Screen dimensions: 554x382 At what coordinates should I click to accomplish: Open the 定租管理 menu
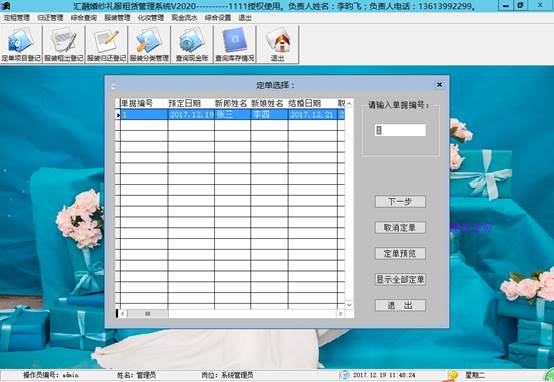pyautogui.click(x=17, y=18)
